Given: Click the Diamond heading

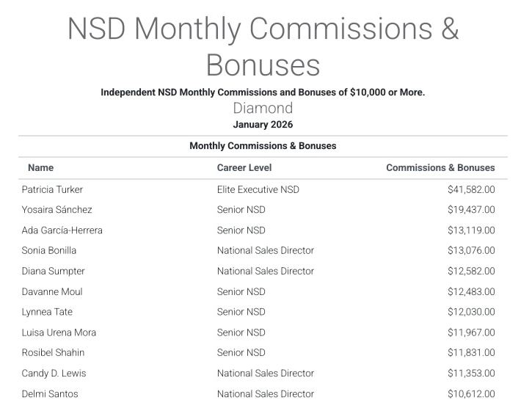Looking at the screenshot, I should point(263,109).
